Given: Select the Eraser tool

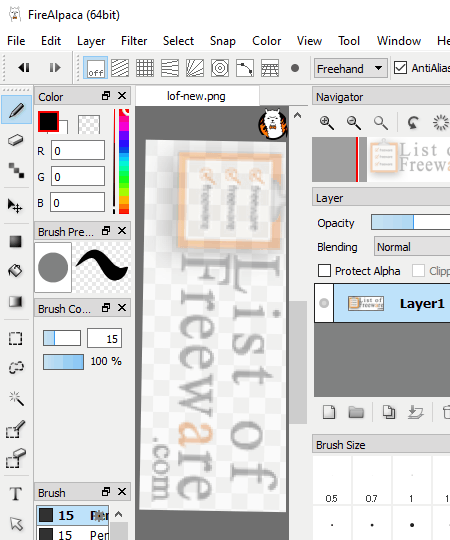Looking at the screenshot, I should point(15,140).
